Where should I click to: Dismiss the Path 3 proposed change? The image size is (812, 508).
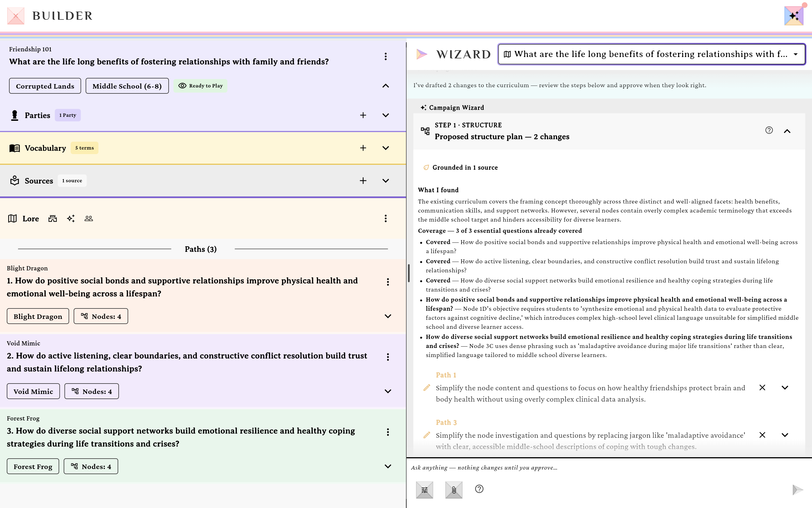click(x=762, y=435)
